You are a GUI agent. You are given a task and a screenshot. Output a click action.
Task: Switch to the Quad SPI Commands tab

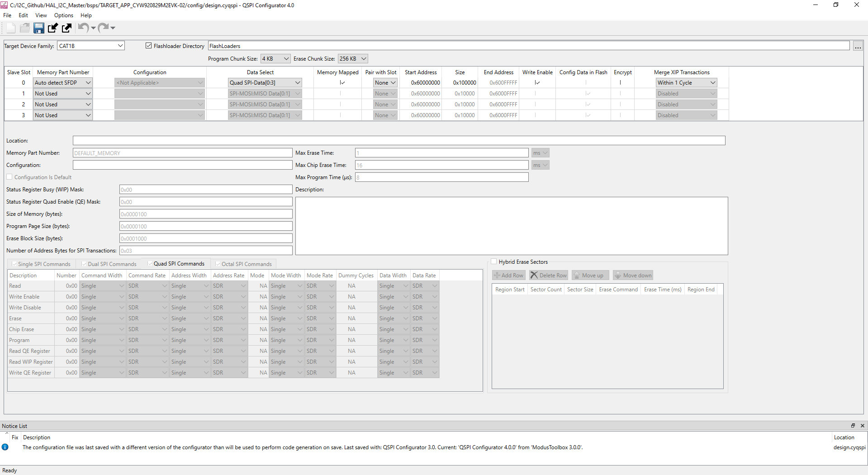176,264
